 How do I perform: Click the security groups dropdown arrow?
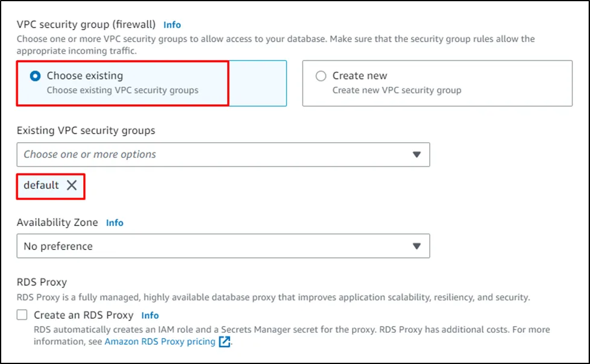416,155
